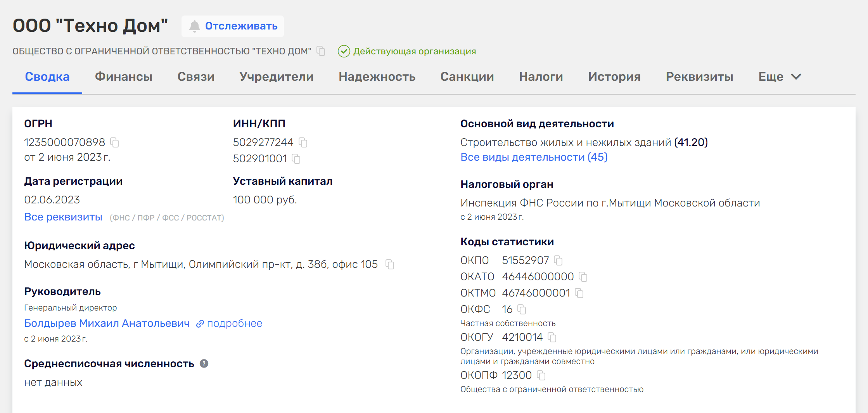Switch to the Сводка tab
This screenshot has width=868, height=413.
(47, 77)
